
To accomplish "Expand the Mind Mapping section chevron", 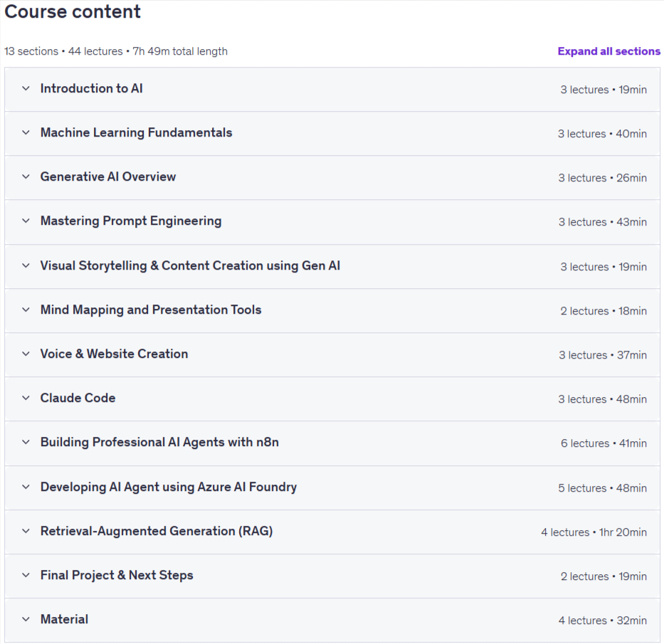I will 26,310.
